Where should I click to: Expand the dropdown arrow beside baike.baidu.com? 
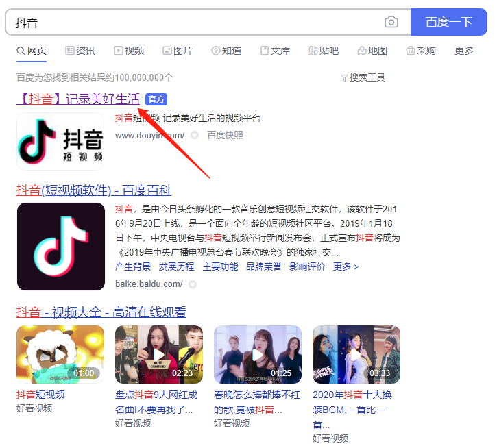point(193,284)
